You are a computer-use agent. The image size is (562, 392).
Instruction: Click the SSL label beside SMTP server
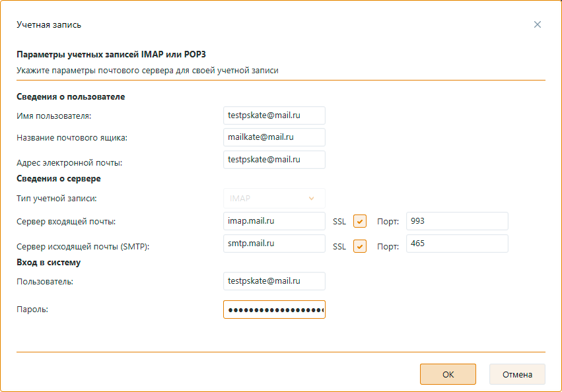(339, 247)
